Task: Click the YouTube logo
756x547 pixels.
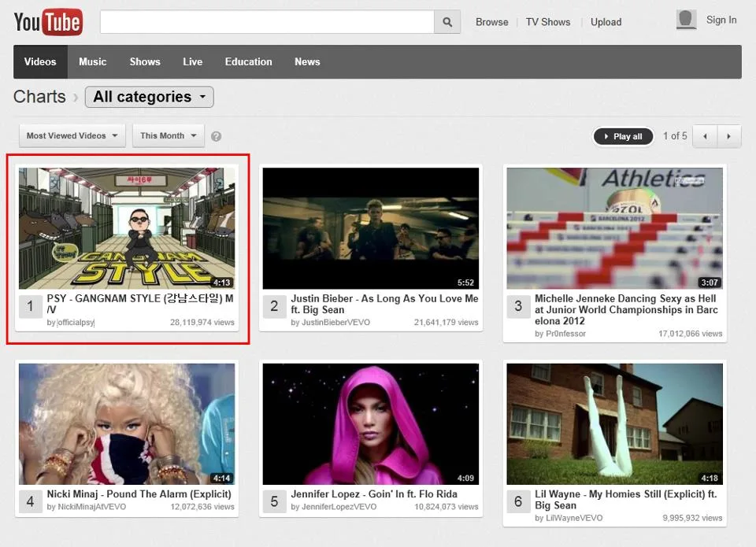Action: [x=47, y=22]
